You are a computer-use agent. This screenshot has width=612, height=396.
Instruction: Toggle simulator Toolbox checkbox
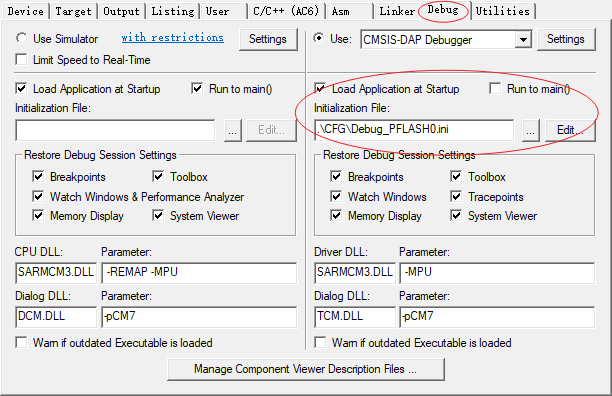[x=158, y=176]
